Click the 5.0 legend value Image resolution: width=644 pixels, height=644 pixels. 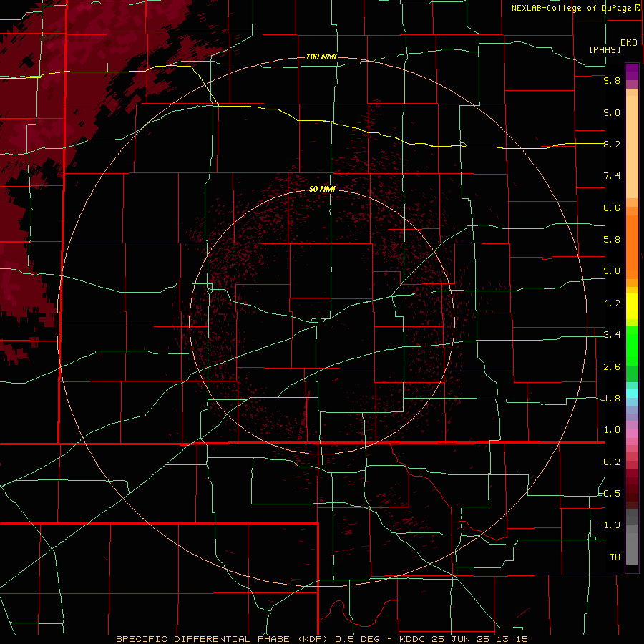click(612, 271)
